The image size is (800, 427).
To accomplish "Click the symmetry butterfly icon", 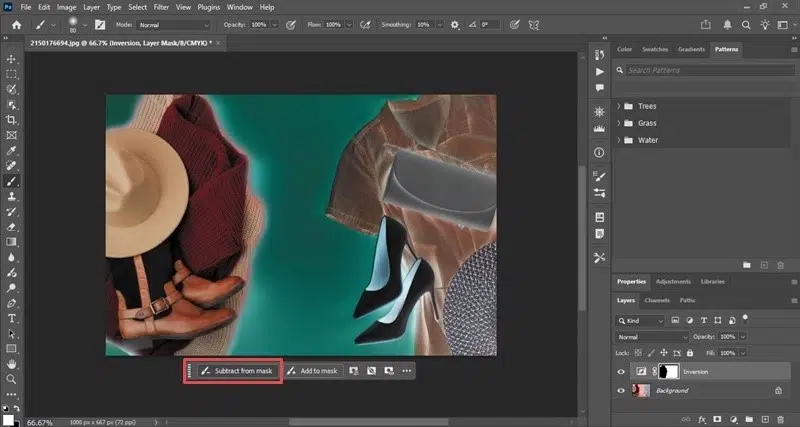I will [x=534, y=24].
